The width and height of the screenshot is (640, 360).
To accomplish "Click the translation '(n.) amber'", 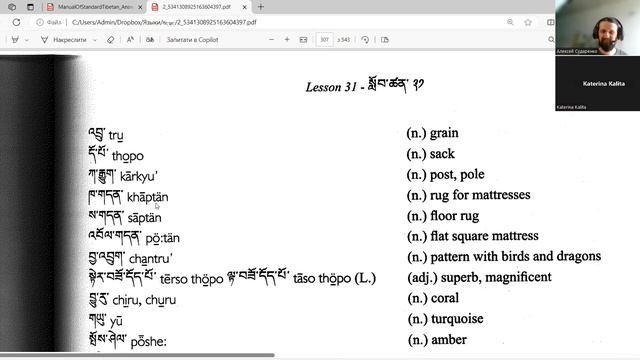I will [437, 340].
